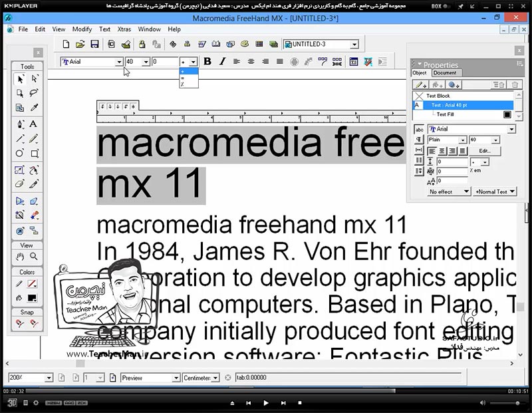Activate the Text tool (letter A)

pos(33,124)
